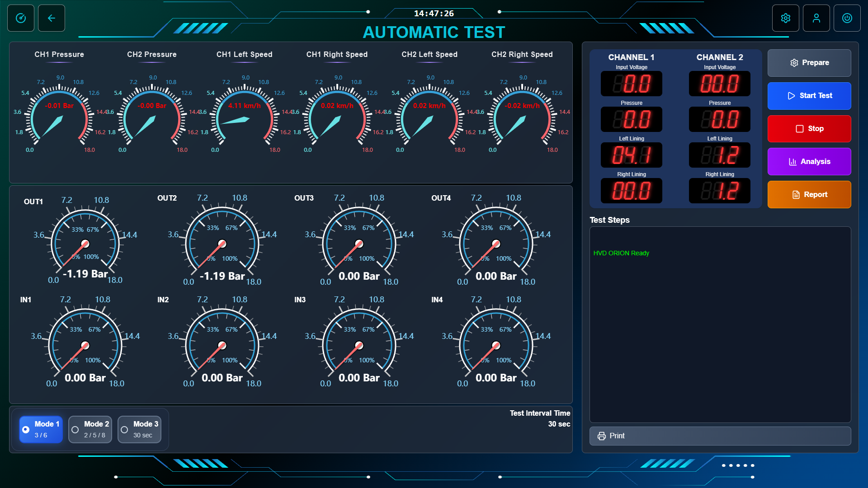The width and height of the screenshot is (868, 488).
Task: Click the printer icon in Print bar
Action: pyautogui.click(x=601, y=436)
